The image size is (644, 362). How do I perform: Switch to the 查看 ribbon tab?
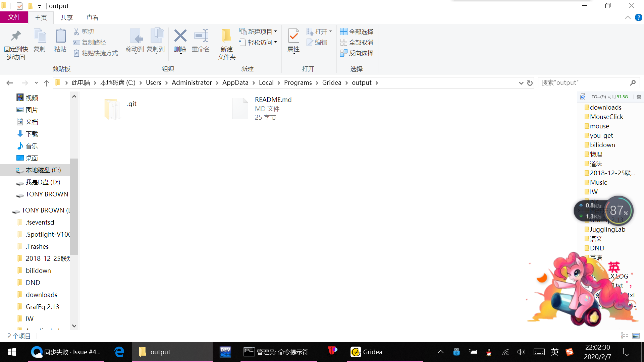[92, 17]
